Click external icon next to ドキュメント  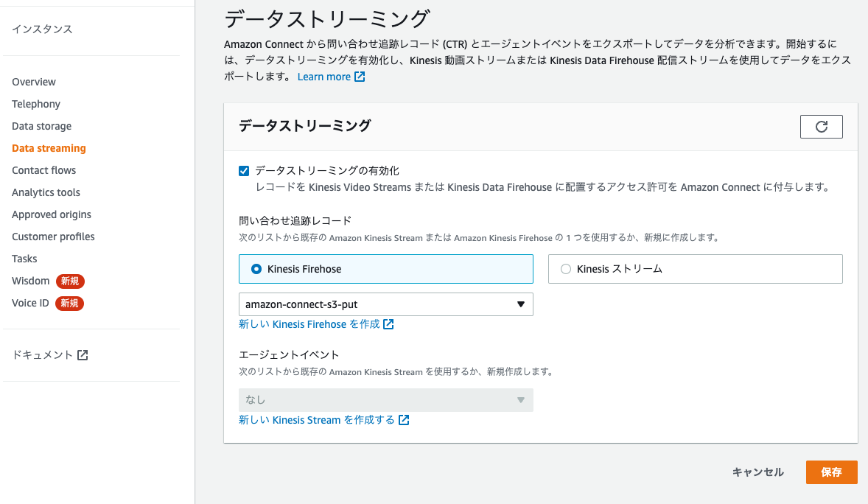click(x=83, y=355)
